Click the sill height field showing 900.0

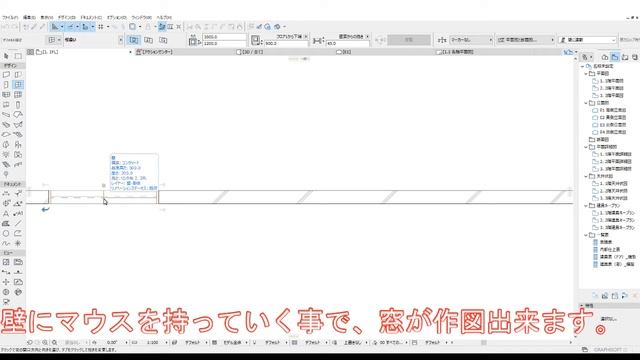tap(286, 43)
